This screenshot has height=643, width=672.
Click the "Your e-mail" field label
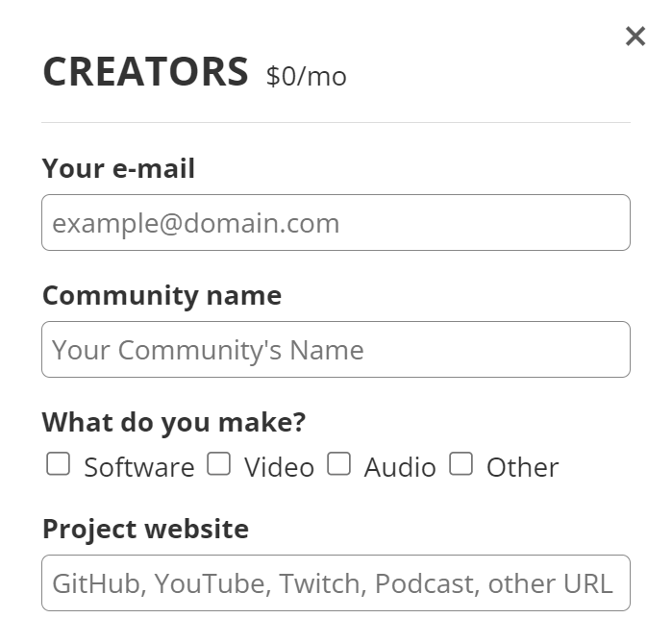point(118,169)
